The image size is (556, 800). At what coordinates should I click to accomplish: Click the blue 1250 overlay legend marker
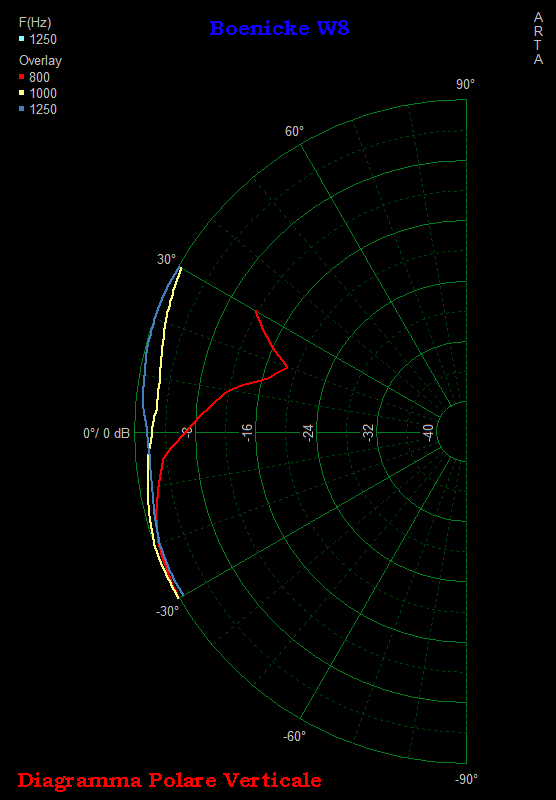pos(21,109)
